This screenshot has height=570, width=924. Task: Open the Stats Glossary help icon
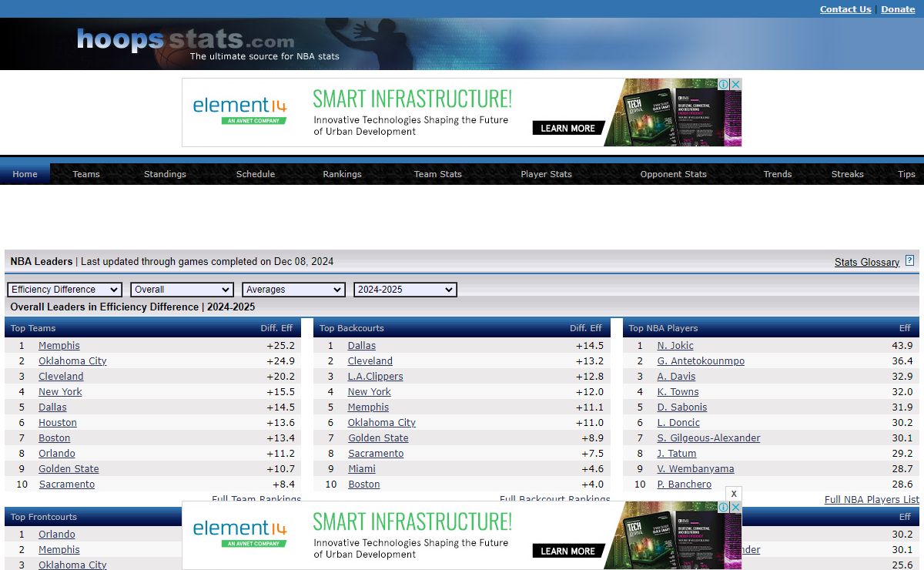pos(909,260)
